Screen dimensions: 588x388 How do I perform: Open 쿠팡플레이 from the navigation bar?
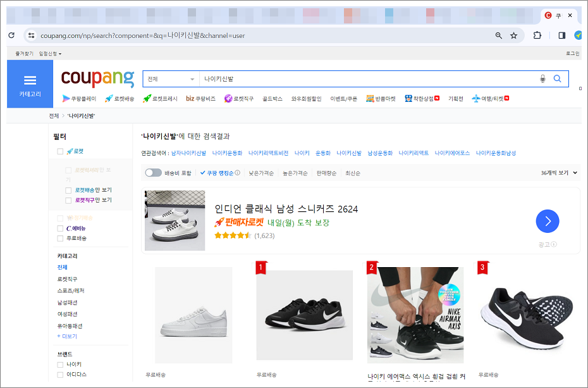pyautogui.click(x=79, y=99)
